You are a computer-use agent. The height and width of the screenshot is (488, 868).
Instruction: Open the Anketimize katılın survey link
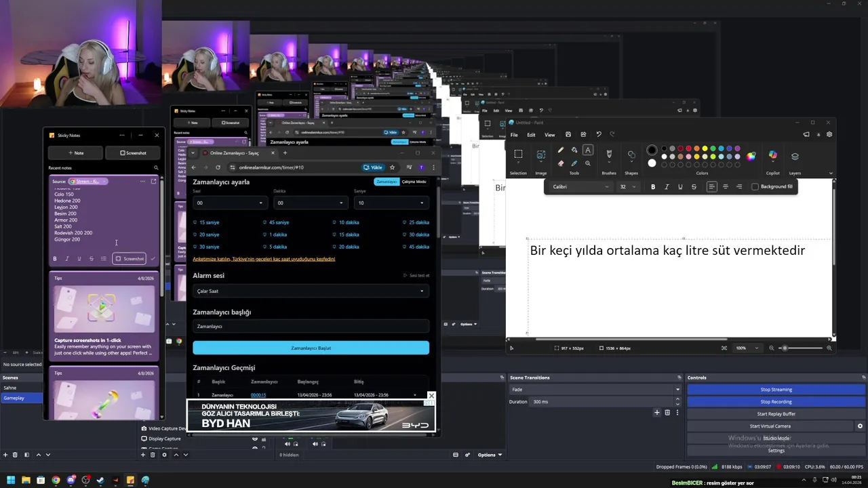tap(264, 259)
